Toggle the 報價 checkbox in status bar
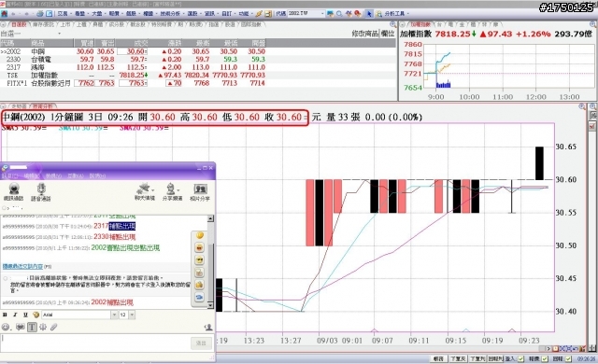 [545, 359]
